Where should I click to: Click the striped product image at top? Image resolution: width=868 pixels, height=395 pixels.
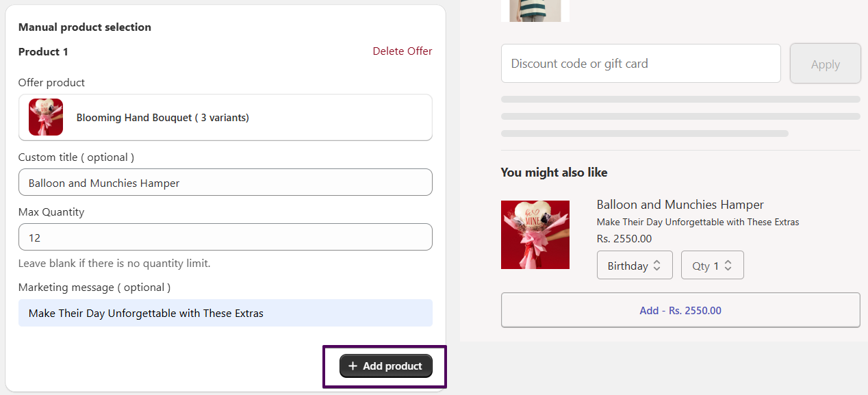click(535, 10)
